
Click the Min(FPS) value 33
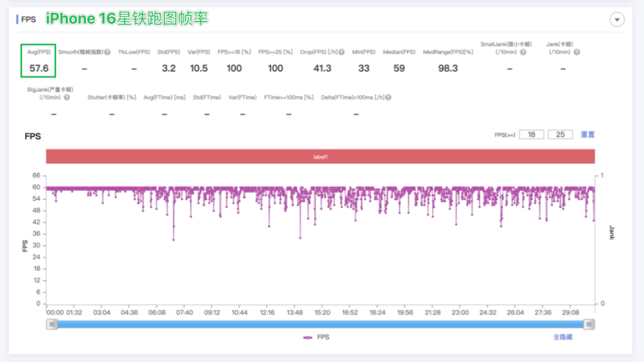(364, 68)
